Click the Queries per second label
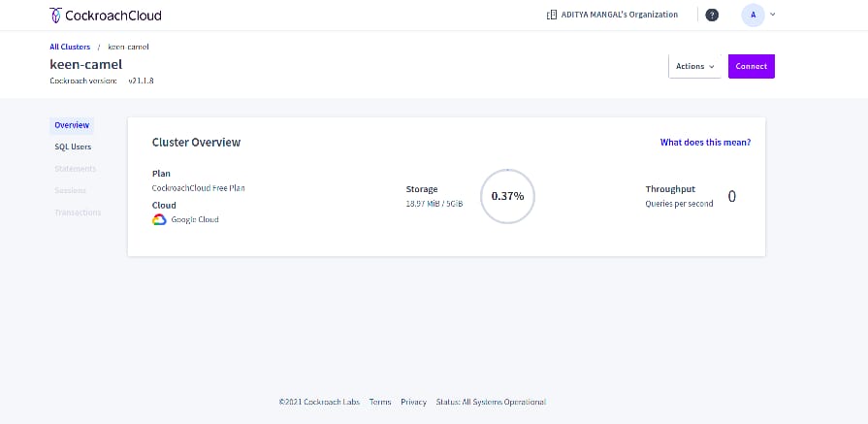Viewport: 868px width, 424px height. [679, 204]
